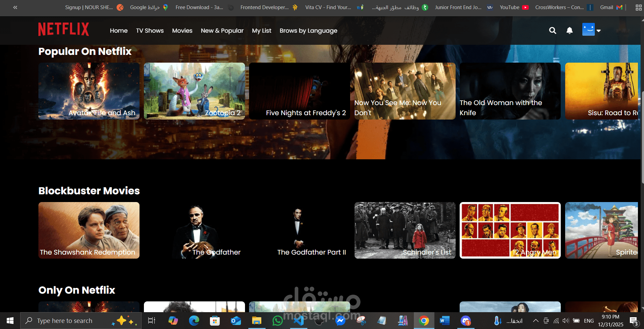Open WhatsApp from the taskbar
The image size is (644, 329).
[x=278, y=321]
